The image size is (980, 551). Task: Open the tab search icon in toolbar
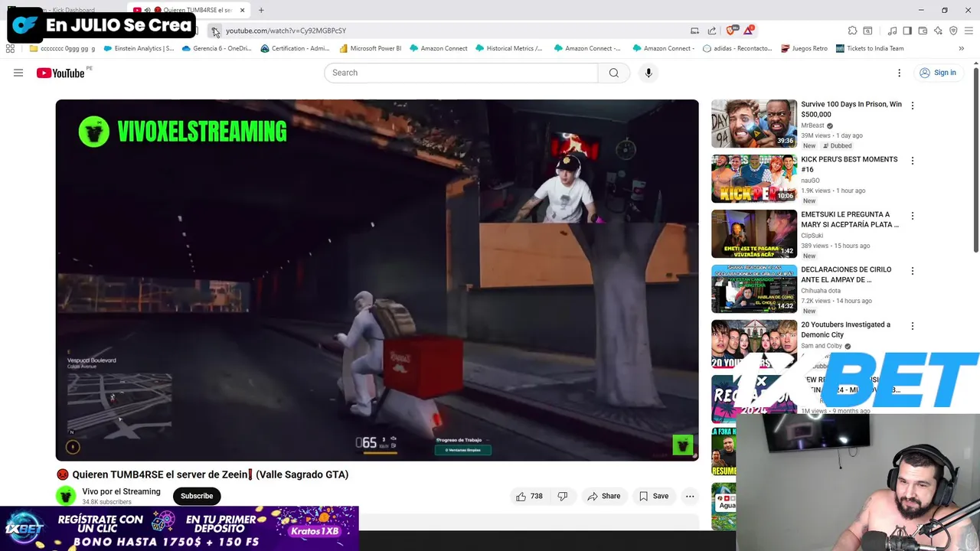point(867,31)
